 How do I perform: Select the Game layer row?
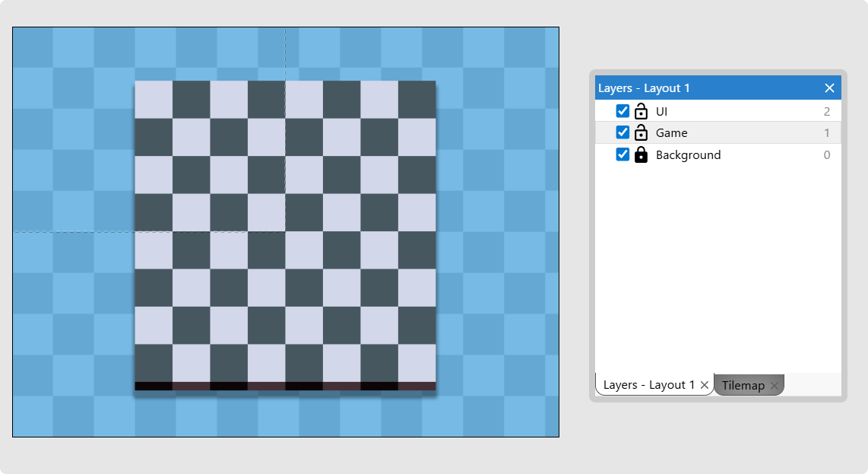pyautogui.click(x=722, y=133)
